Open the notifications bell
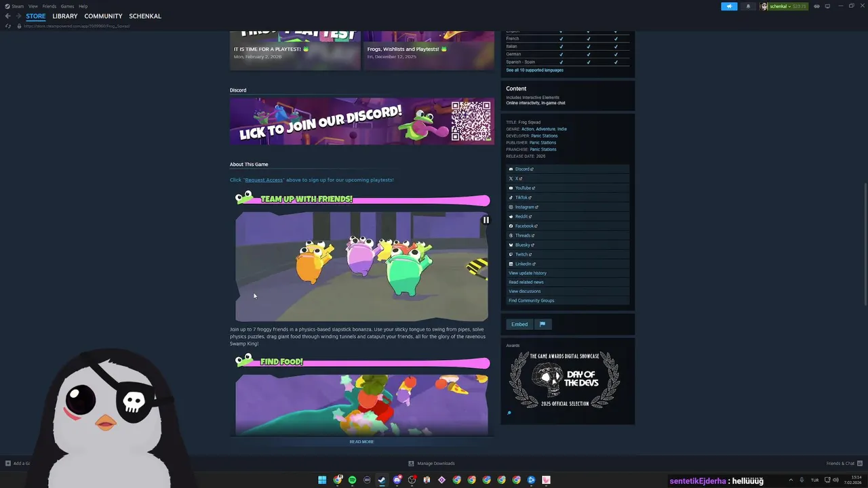 click(749, 6)
